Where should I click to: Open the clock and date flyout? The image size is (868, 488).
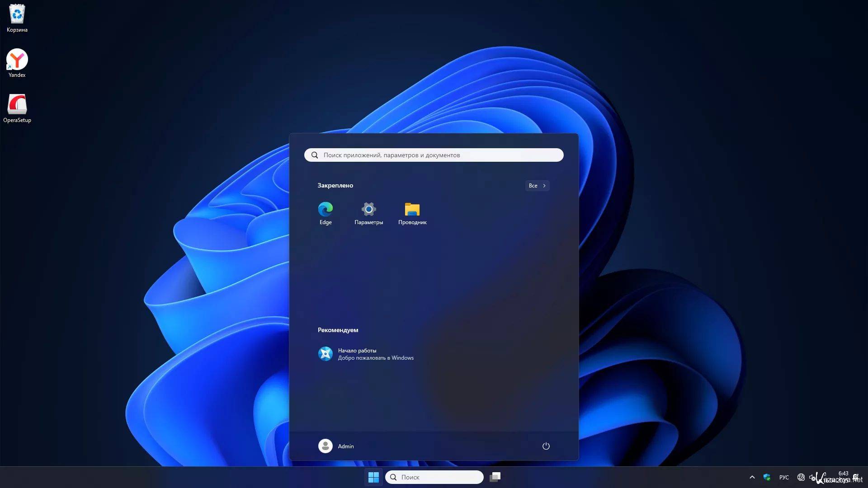843,477
